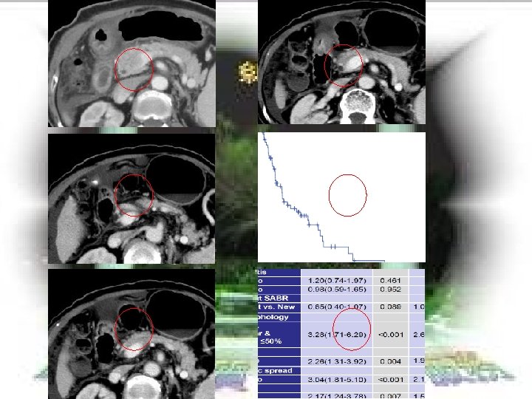Select the cell reading 1.20(0.74-1.97)
The height and width of the screenshot is (399, 532).
click(x=337, y=281)
